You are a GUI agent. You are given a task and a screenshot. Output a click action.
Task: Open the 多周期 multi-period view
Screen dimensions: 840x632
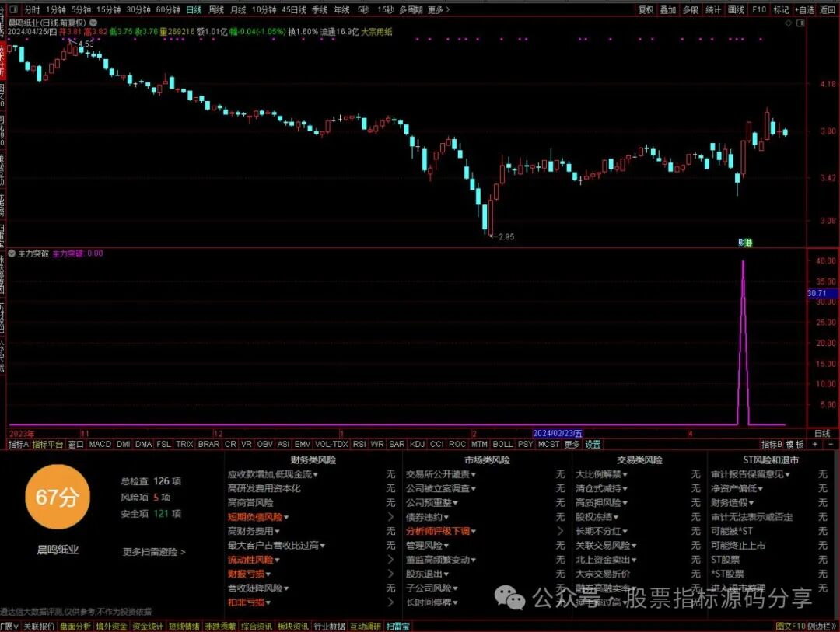coord(411,9)
